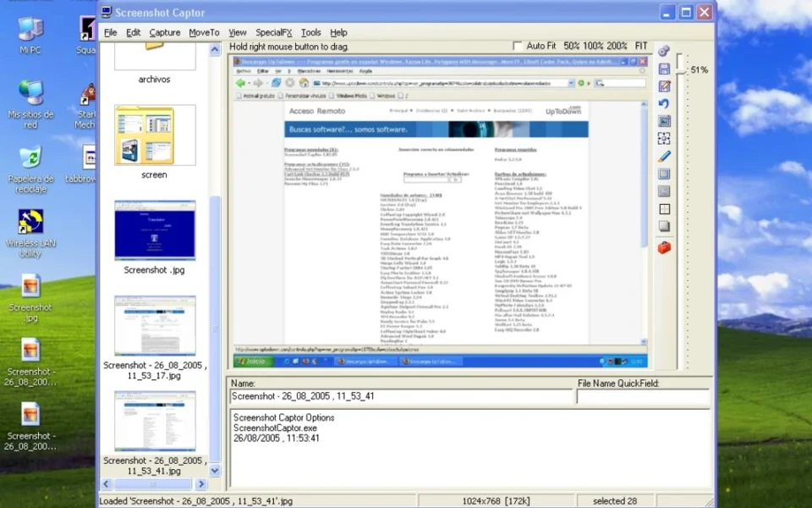Image resolution: width=812 pixels, height=508 pixels.
Task: Click the grey minus box icon
Action: tap(664, 191)
